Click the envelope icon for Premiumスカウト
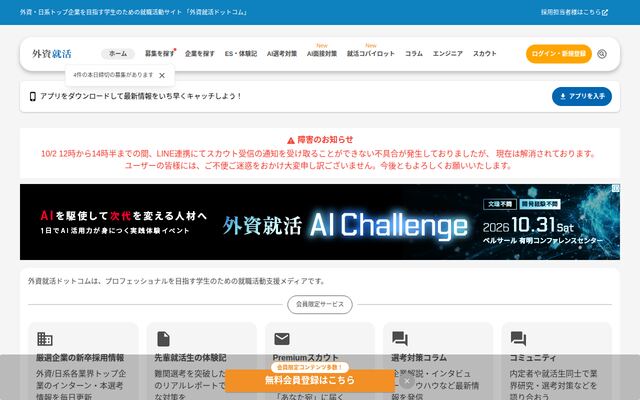The width and height of the screenshot is (640, 400). click(x=282, y=339)
